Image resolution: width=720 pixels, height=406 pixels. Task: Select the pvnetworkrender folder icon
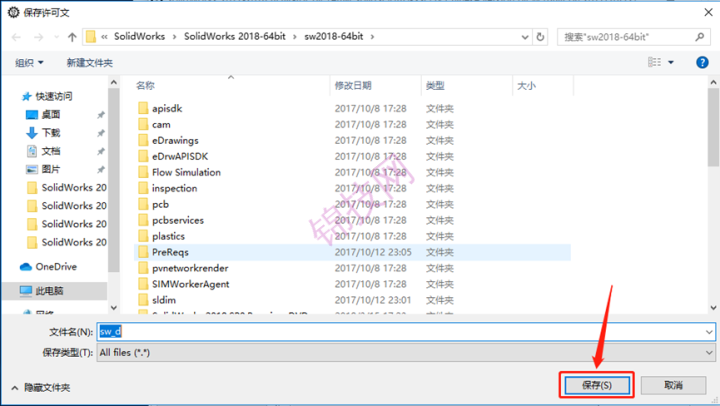(143, 268)
